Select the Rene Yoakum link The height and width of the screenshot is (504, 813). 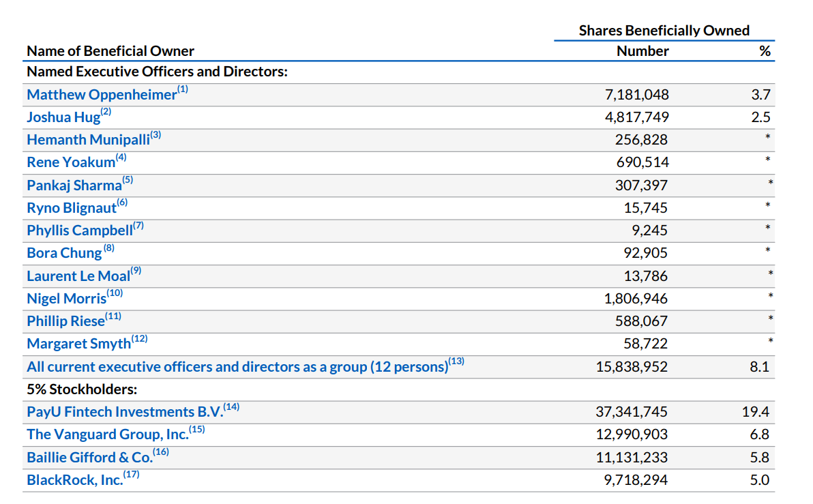click(71, 162)
